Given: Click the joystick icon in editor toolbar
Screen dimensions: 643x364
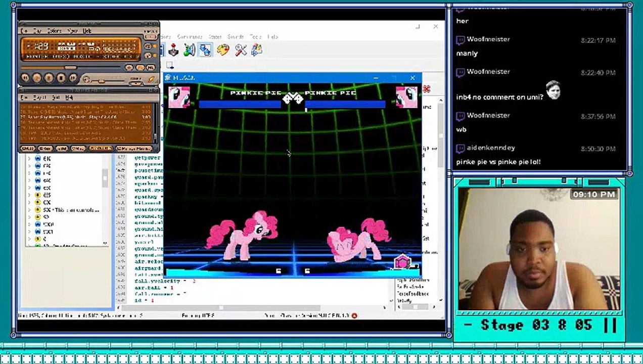Looking at the screenshot, I should click(x=173, y=50).
